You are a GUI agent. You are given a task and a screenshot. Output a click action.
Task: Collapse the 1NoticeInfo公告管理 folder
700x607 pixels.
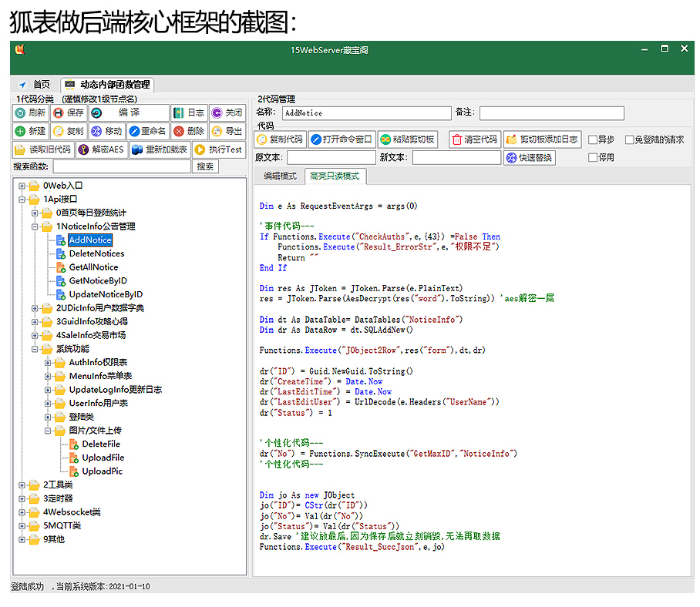coord(35,226)
